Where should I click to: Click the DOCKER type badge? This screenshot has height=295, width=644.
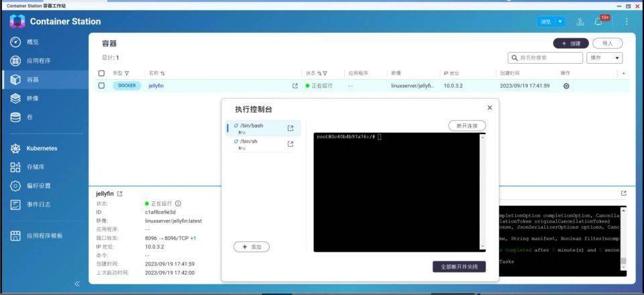pos(127,86)
